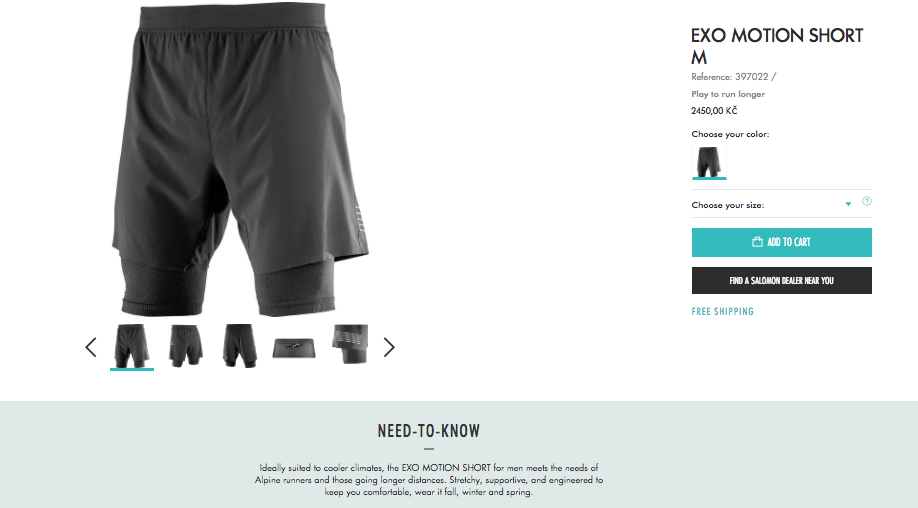Screen dimensions: 918x508
Task: Click the shopping bag icon in Add to Cart
Action: [x=757, y=242]
